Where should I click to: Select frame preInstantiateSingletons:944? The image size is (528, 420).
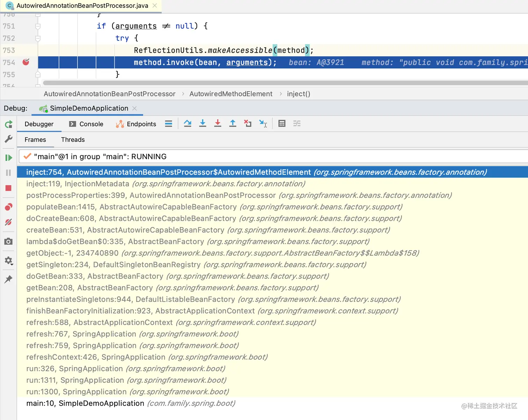tap(272, 299)
